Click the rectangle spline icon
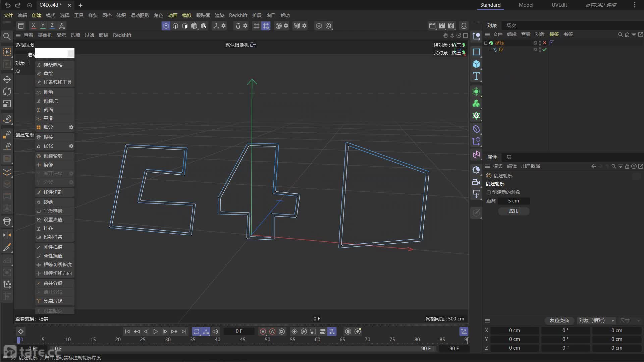Image resolution: width=644 pixels, height=362 pixels. [476, 52]
